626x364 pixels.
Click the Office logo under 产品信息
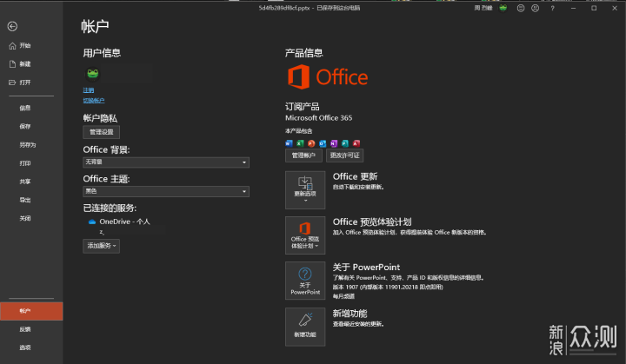pos(328,77)
